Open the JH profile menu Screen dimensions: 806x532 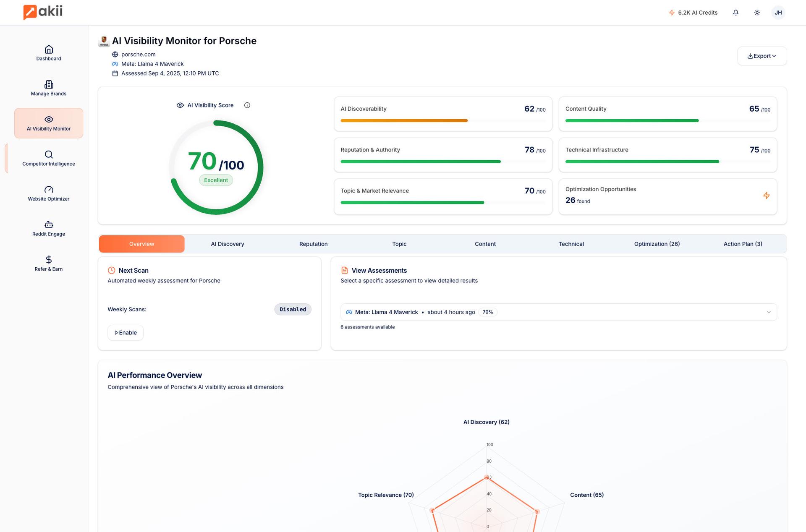(778, 12)
